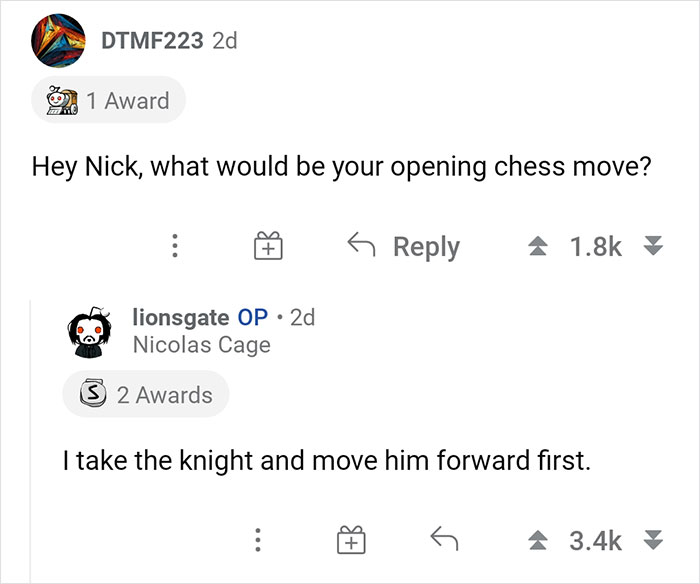
Task: View the 2 Awards badge on lionsgate's reply
Action: (146, 394)
